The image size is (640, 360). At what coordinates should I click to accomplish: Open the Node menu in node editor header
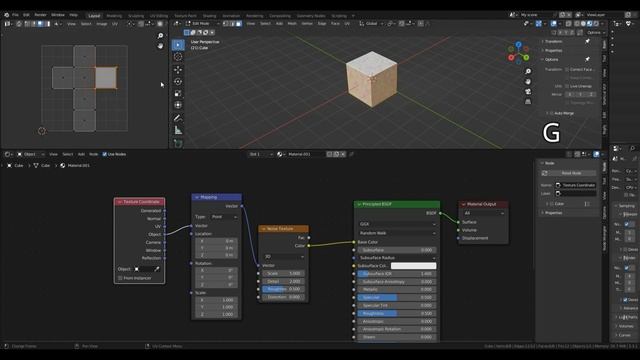coord(93,154)
